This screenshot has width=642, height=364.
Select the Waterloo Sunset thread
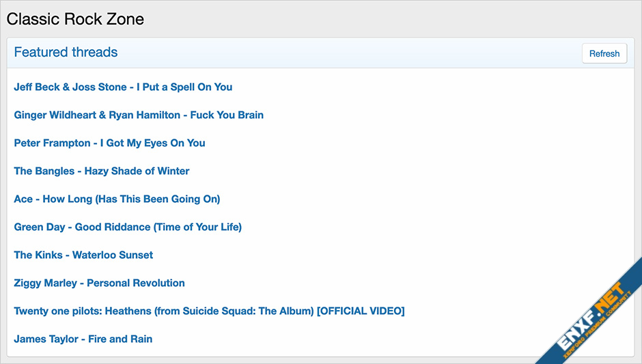113,255
